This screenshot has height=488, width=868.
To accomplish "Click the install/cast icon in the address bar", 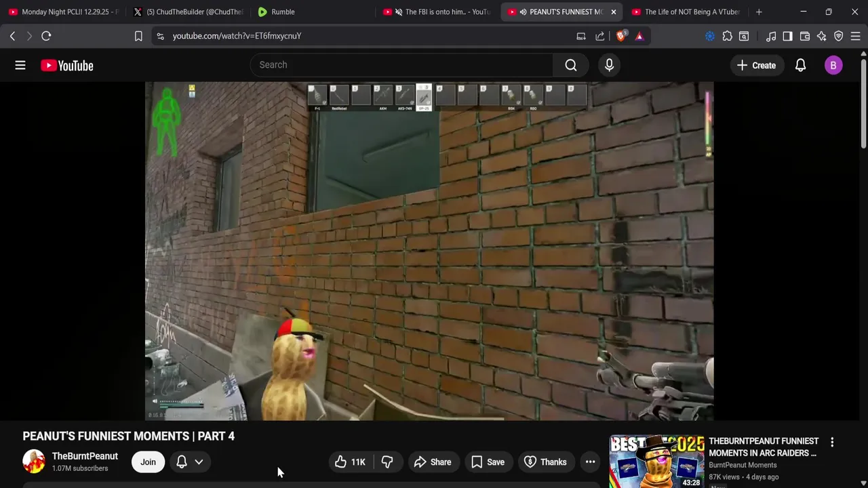I will pyautogui.click(x=581, y=36).
